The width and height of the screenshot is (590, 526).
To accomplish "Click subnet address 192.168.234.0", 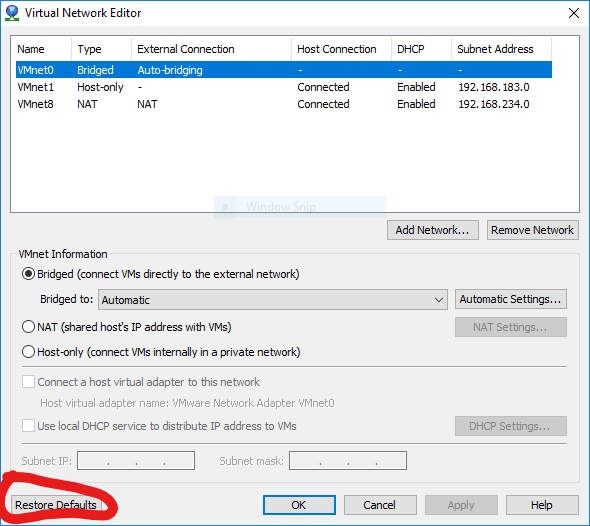I will click(494, 104).
